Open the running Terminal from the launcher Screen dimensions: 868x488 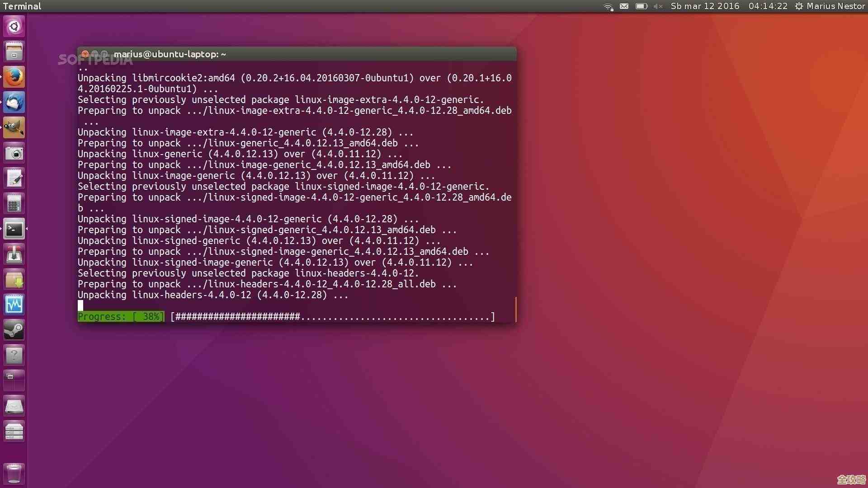point(14,229)
